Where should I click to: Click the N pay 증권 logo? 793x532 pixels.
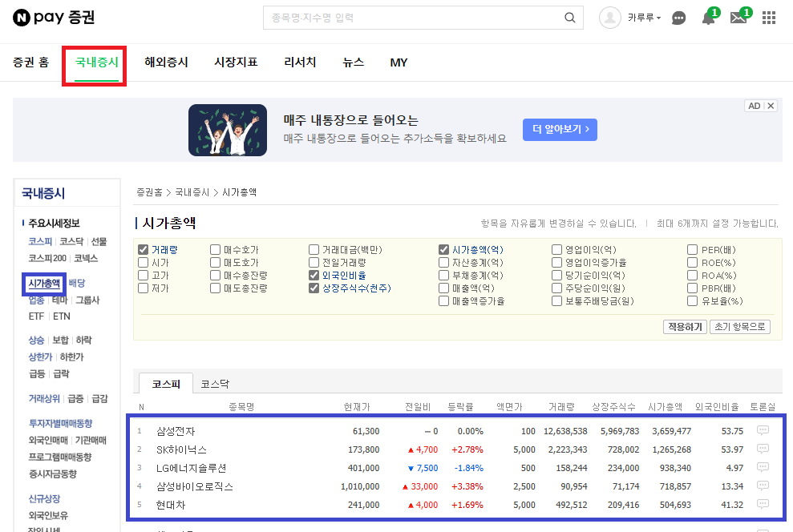[x=54, y=18]
